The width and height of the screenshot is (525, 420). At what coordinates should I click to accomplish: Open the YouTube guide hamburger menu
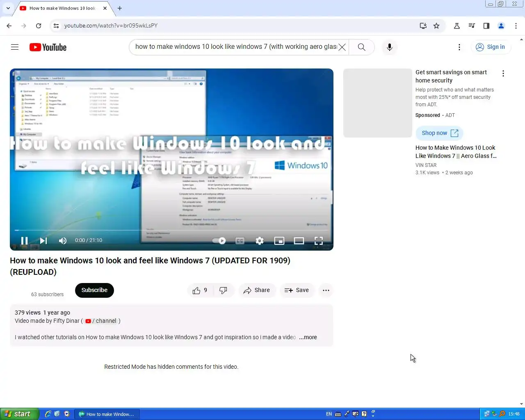click(x=15, y=47)
